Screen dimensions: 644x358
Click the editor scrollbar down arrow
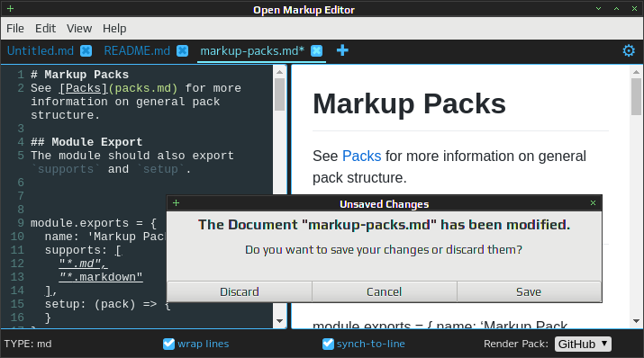tap(280, 321)
